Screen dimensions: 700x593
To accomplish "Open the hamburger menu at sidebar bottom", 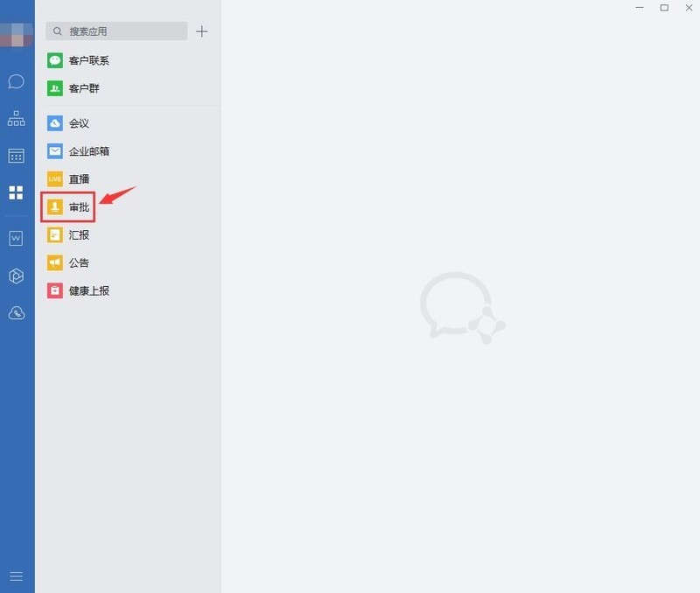I will pyautogui.click(x=16, y=576).
